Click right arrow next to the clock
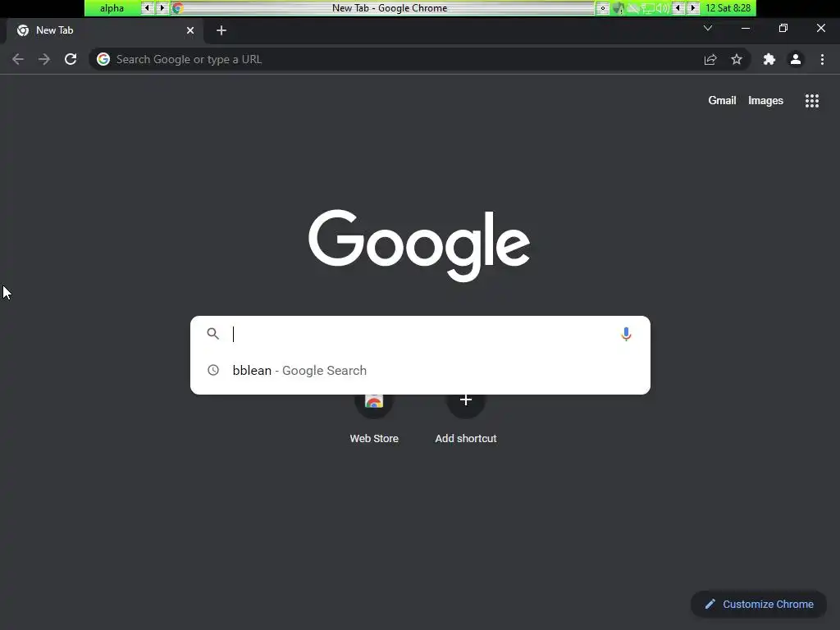 [692, 8]
